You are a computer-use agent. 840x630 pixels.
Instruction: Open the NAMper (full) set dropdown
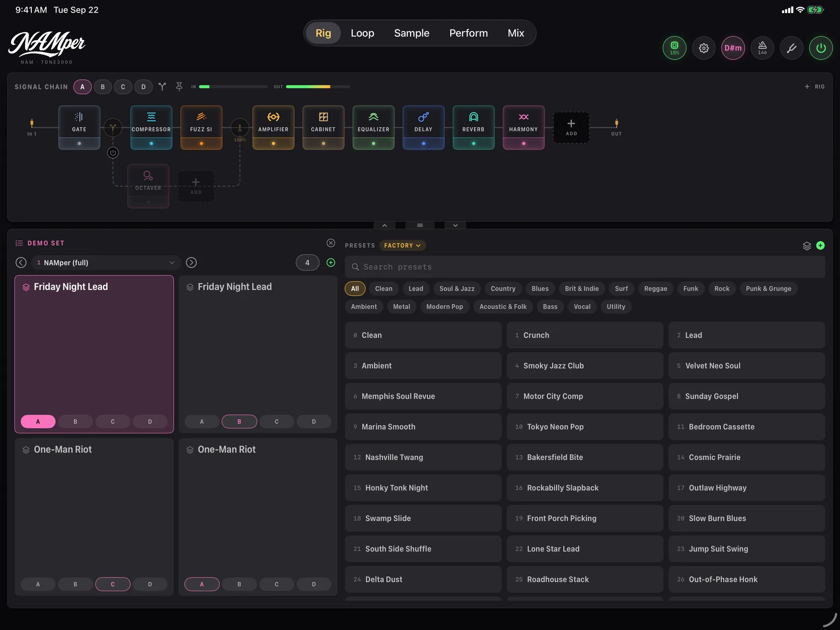(x=106, y=263)
